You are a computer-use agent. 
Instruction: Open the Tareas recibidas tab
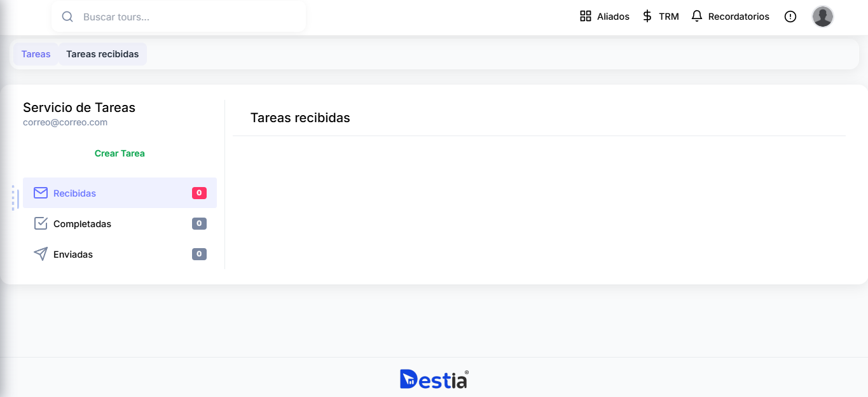[102, 54]
